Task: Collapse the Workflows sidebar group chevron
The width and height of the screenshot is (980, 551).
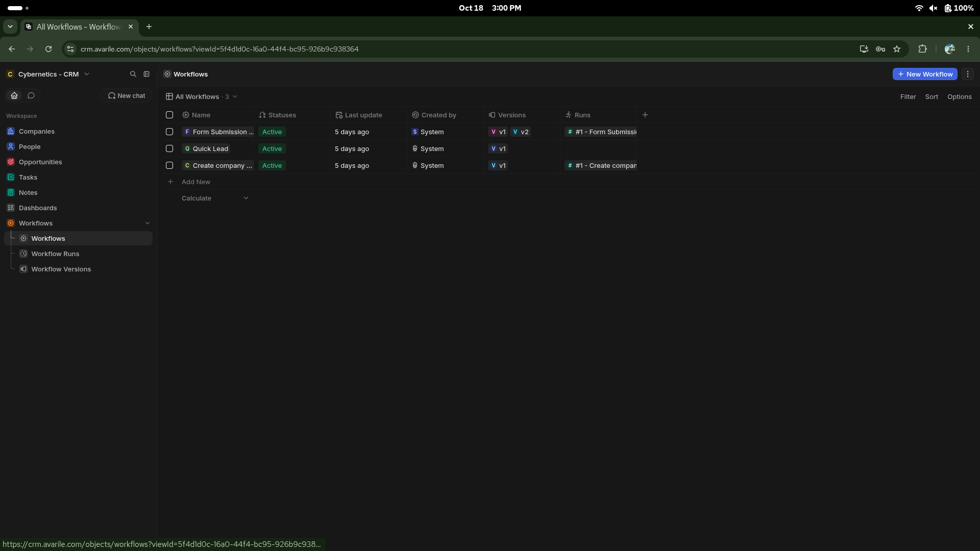Action: click(148, 223)
